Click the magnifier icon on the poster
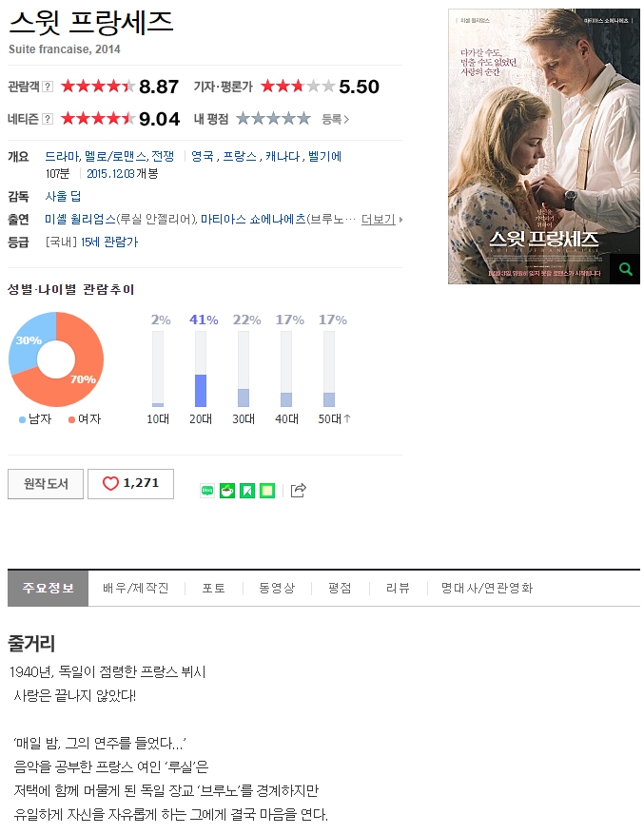 pyautogui.click(x=625, y=269)
